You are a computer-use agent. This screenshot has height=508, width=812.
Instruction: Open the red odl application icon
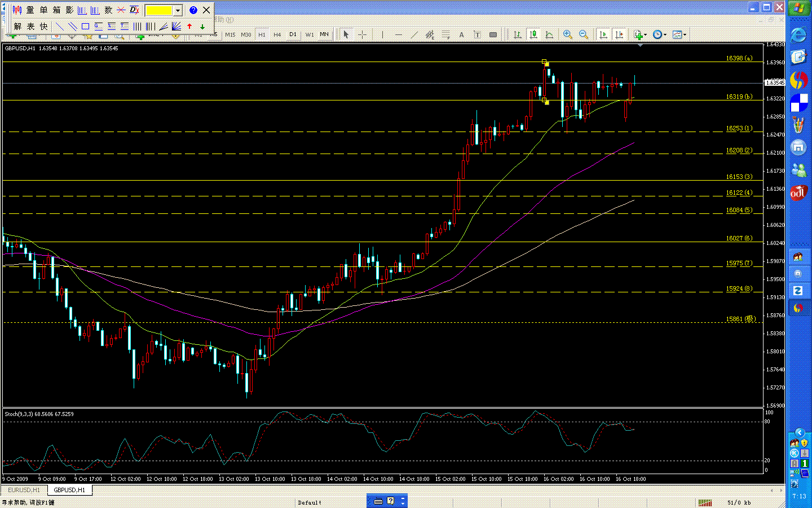click(x=798, y=193)
